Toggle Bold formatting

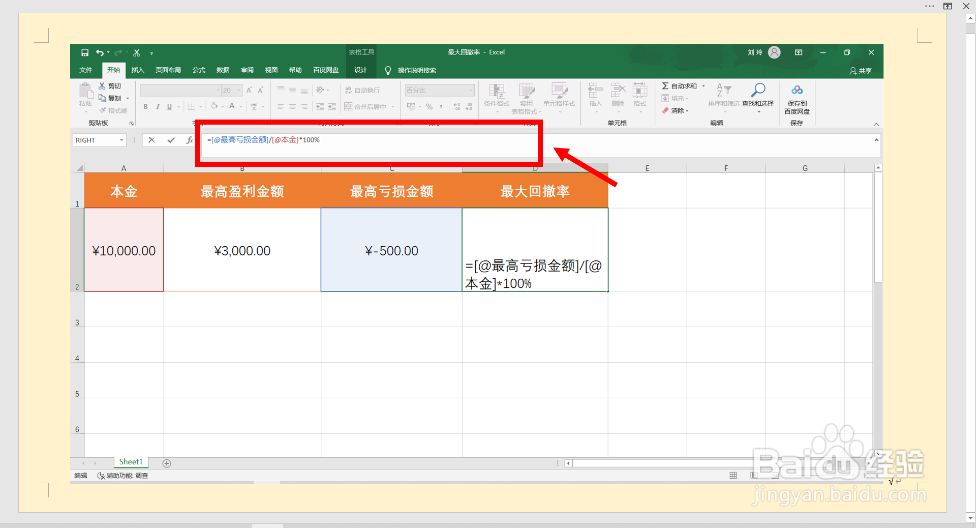(145, 107)
